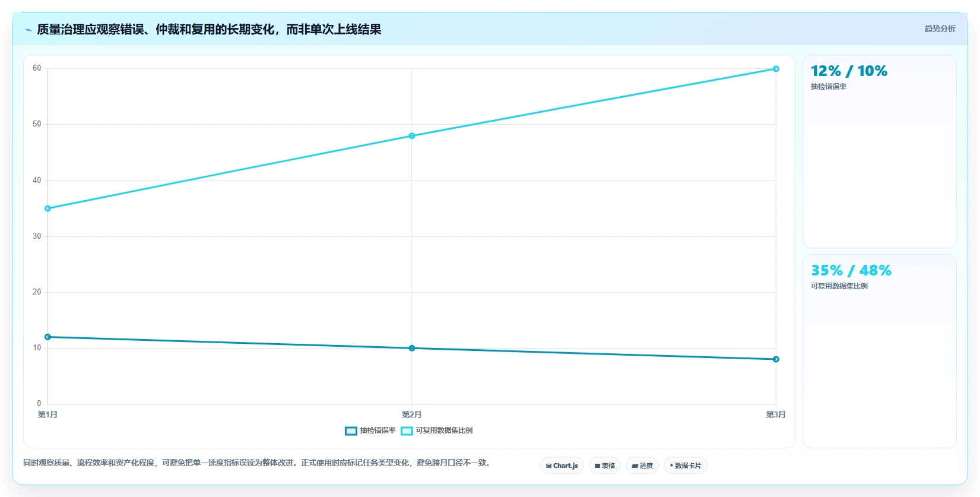980x497 pixels.
Task: Click the 12% / 10% metric value
Action: (849, 71)
